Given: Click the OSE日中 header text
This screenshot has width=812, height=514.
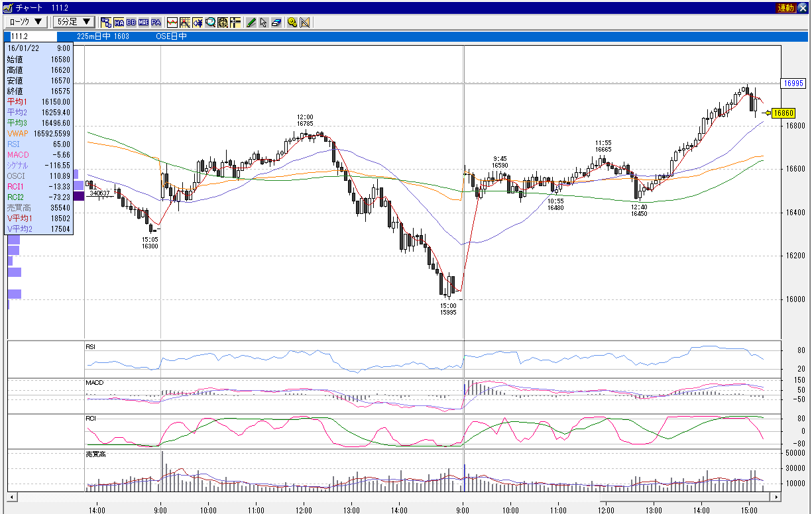Looking at the screenshot, I should coord(171,36).
